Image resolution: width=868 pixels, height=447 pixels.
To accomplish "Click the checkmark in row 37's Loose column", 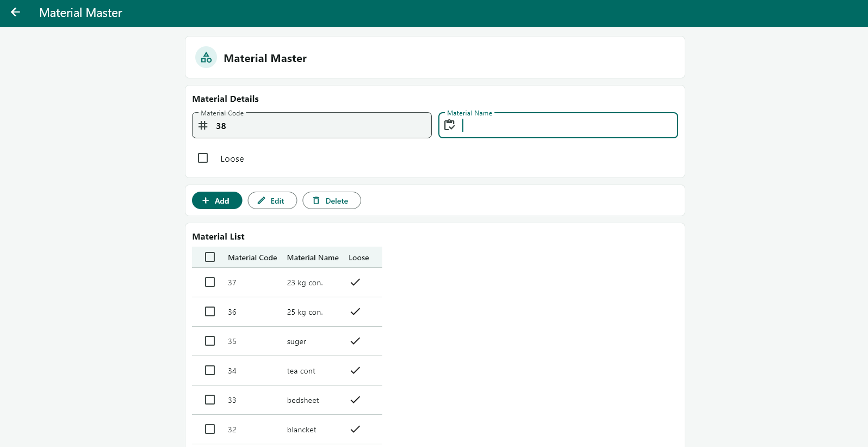I will pyautogui.click(x=355, y=282).
